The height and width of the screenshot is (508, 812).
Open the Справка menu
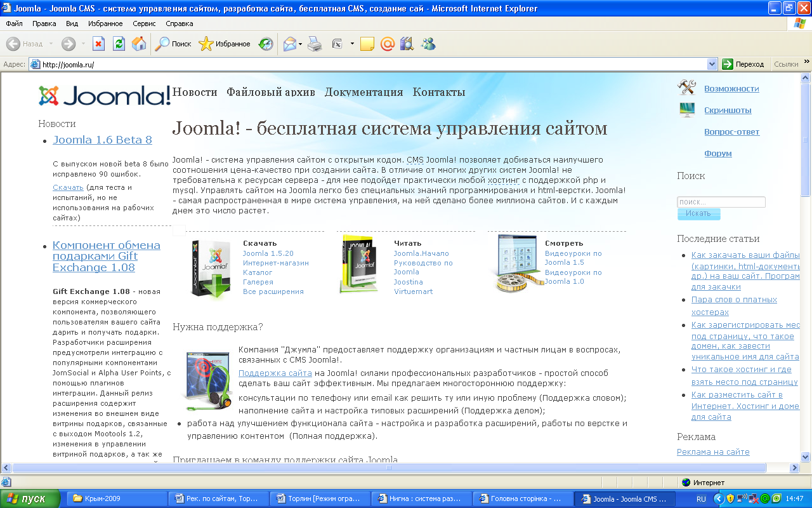click(x=180, y=23)
